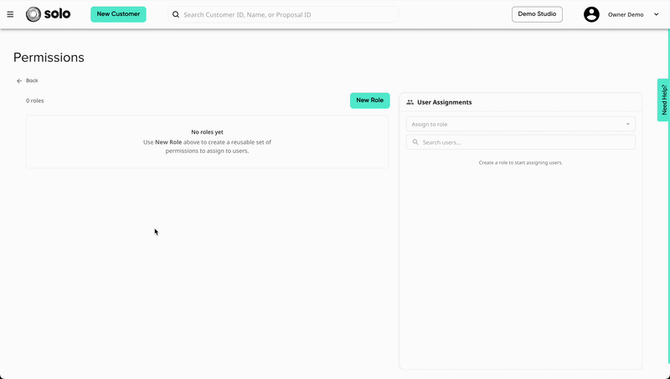This screenshot has width=670, height=379.
Task: Click 'Create a role to start assigning users' text
Action: pyautogui.click(x=520, y=163)
